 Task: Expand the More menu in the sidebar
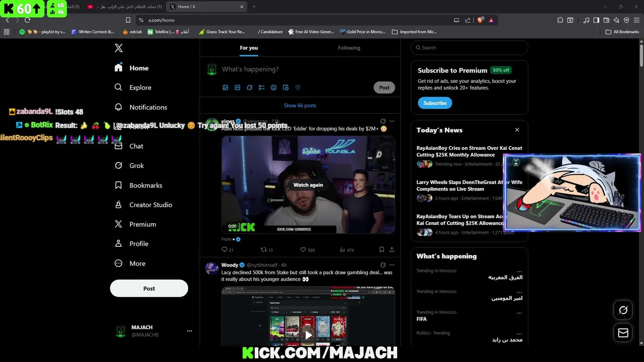(130, 263)
